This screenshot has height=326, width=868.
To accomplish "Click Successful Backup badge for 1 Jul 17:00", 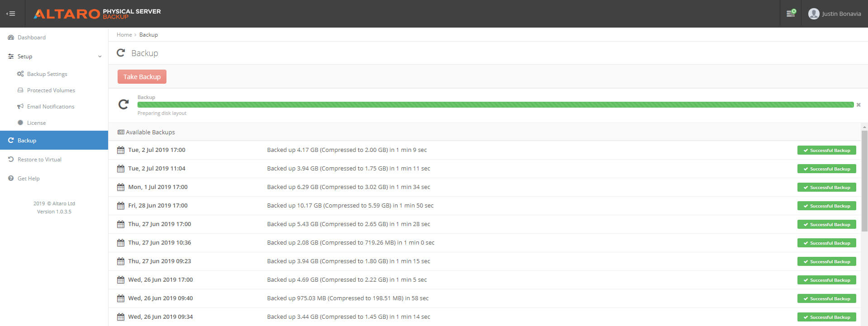I will click(x=826, y=187).
